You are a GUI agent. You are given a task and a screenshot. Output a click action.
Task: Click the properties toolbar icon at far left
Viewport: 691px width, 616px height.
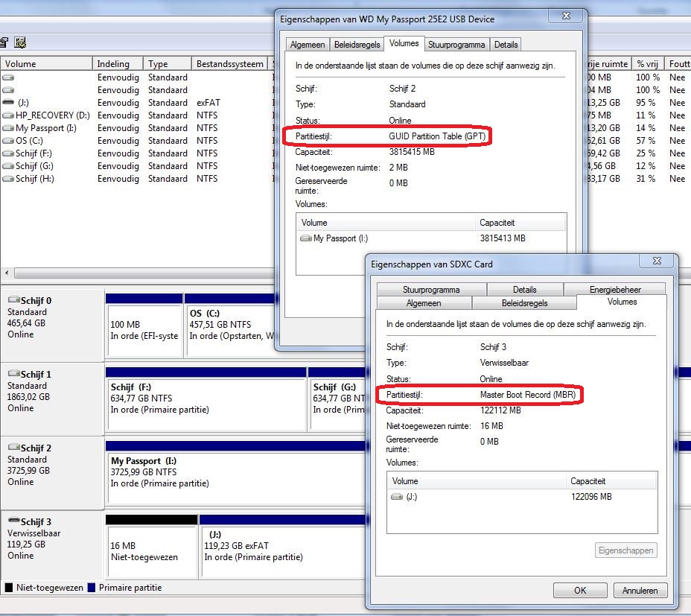4,42
